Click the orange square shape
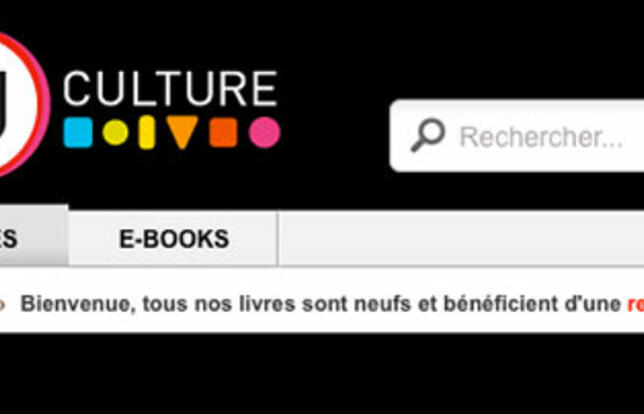This screenshot has height=414, width=644. 223,132
